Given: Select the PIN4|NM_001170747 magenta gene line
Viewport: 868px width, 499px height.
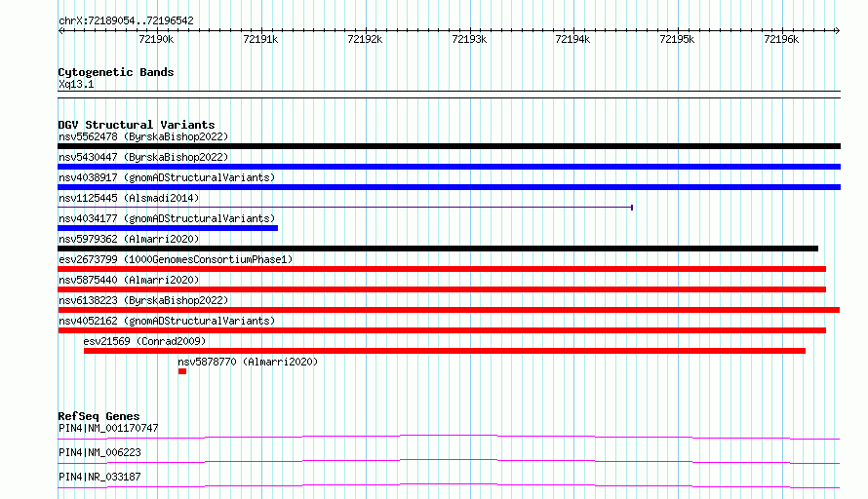Looking at the screenshot, I should pyautogui.click(x=449, y=438).
